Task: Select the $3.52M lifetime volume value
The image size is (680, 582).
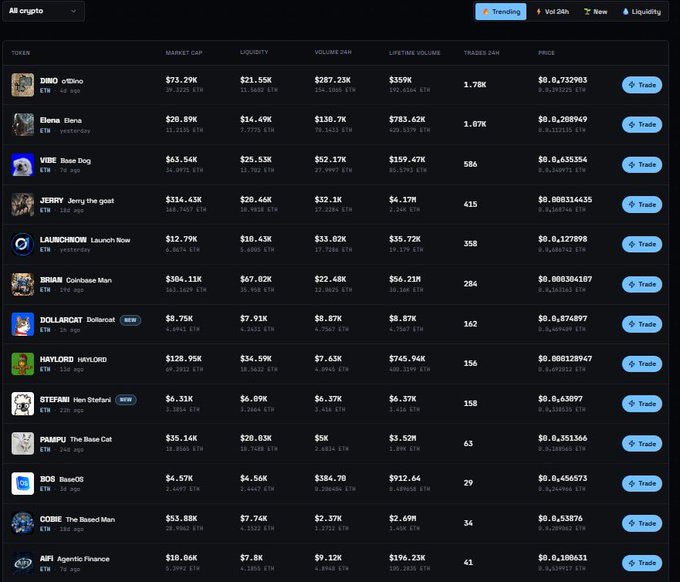Action: coord(402,438)
